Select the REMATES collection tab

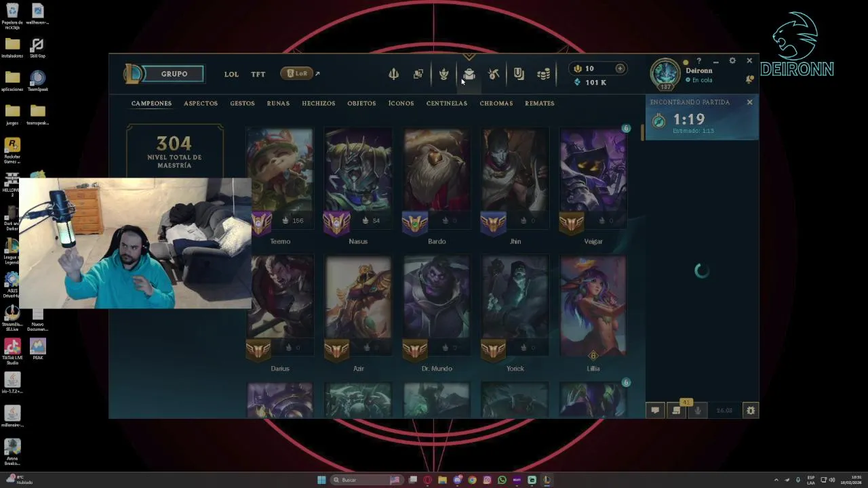[540, 103]
